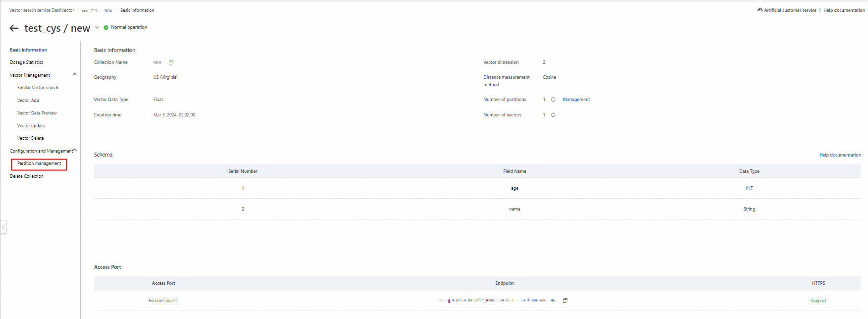Viewport: 868px width, 319px height.
Task: Click the HTTPS Support cell
Action: pos(818,301)
